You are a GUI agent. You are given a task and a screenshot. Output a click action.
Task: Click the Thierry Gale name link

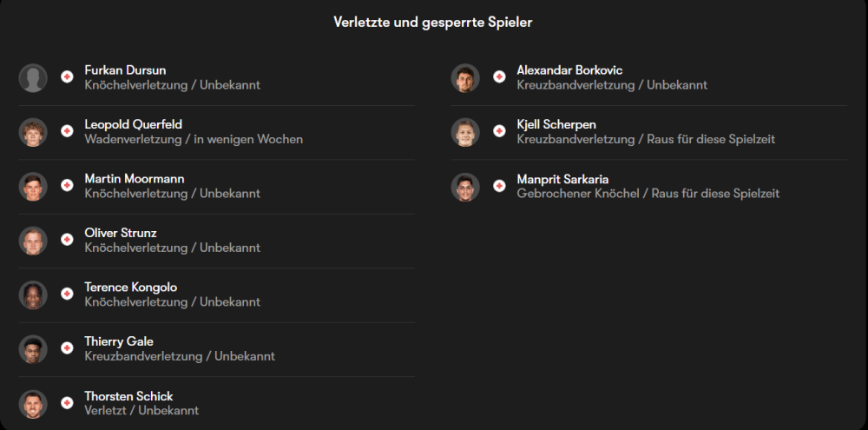[119, 341]
